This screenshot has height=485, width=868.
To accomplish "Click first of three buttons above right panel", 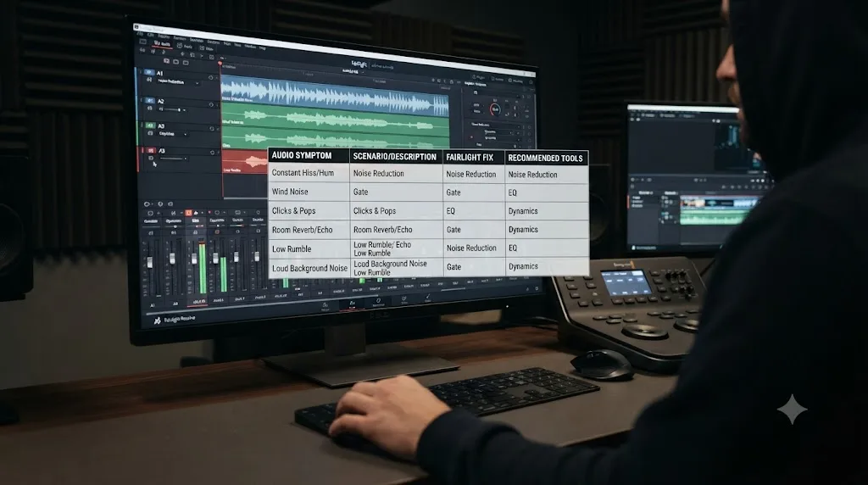I will point(480,77).
